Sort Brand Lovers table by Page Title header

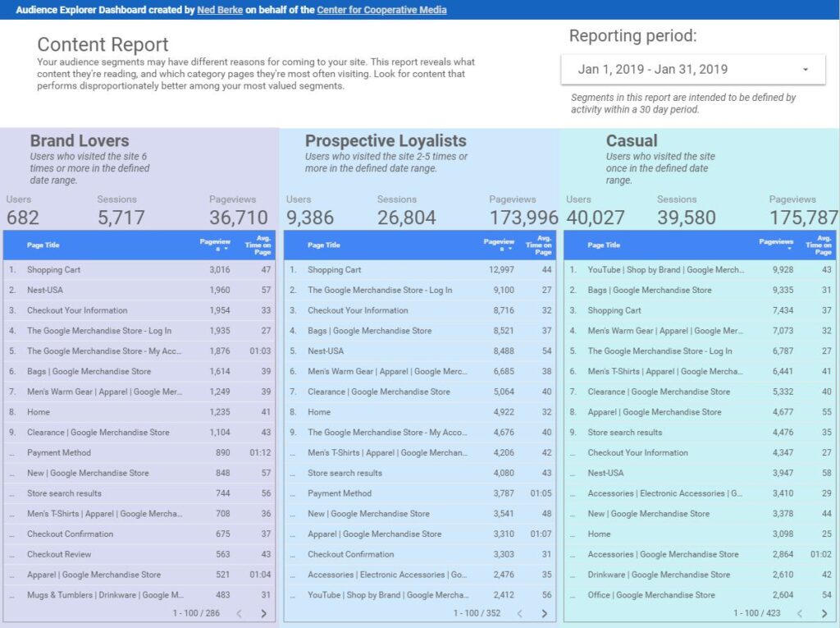43,245
